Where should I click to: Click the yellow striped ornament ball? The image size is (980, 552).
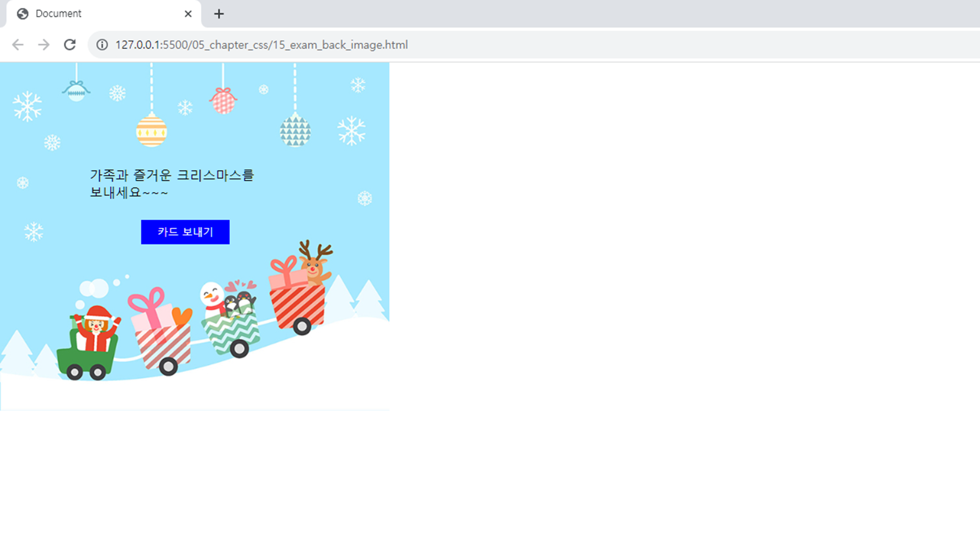pos(151,131)
